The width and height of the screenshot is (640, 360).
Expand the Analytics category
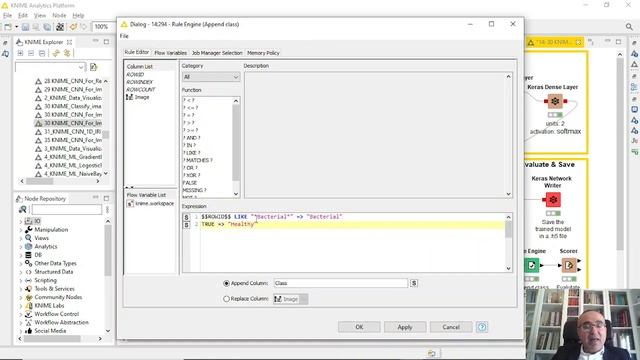click(x=21, y=247)
